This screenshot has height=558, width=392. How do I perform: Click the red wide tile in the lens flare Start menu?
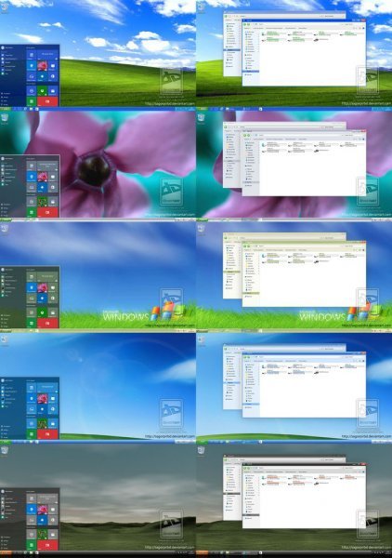click(47, 434)
